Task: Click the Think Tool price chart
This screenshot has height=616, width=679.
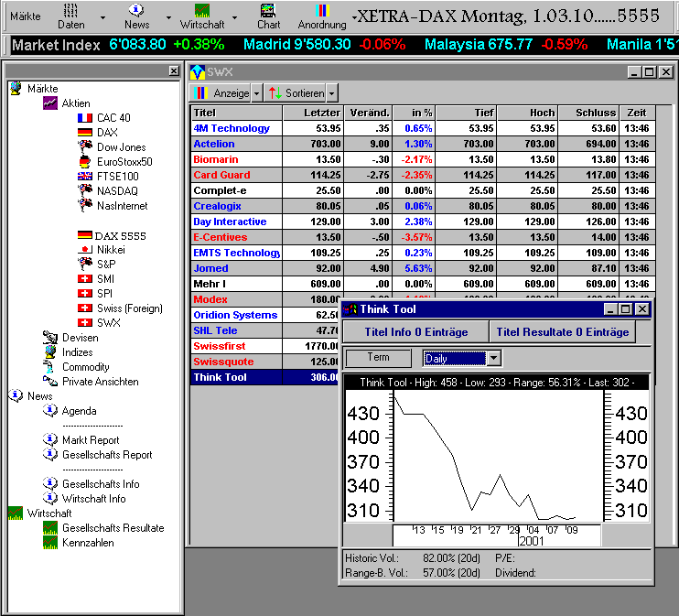Action: click(498, 456)
